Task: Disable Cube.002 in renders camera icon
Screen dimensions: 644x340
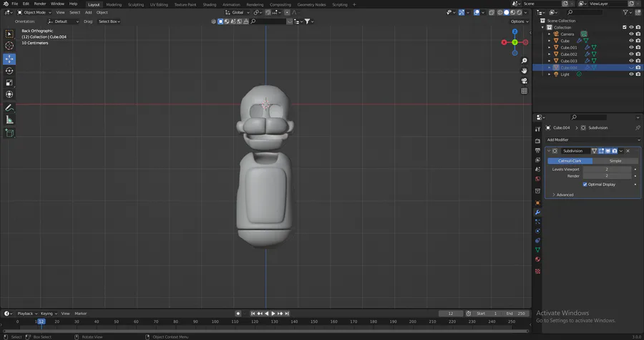Action: click(638, 54)
